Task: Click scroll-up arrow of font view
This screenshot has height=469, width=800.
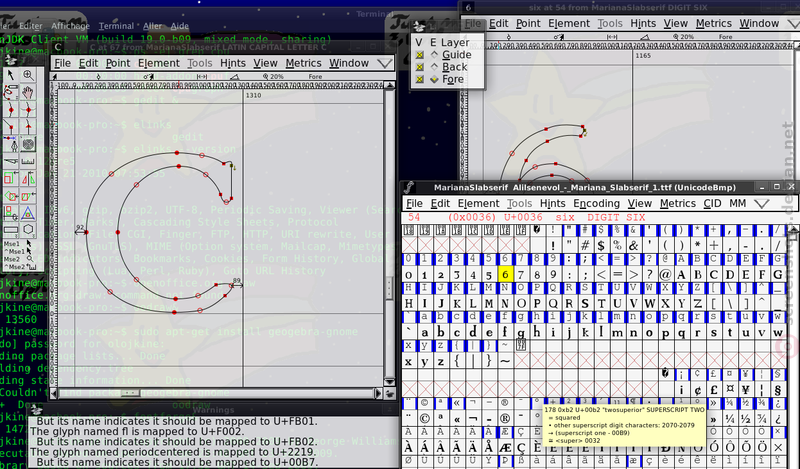Action: point(794,232)
